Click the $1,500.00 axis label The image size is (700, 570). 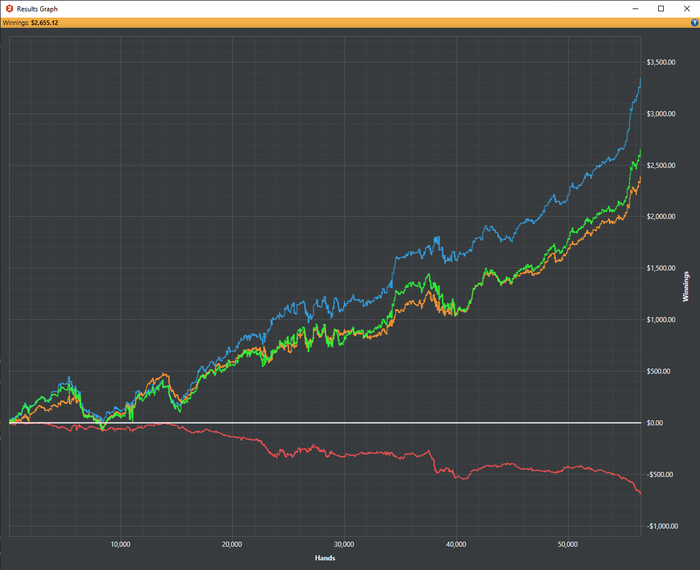click(x=661, y=268)
